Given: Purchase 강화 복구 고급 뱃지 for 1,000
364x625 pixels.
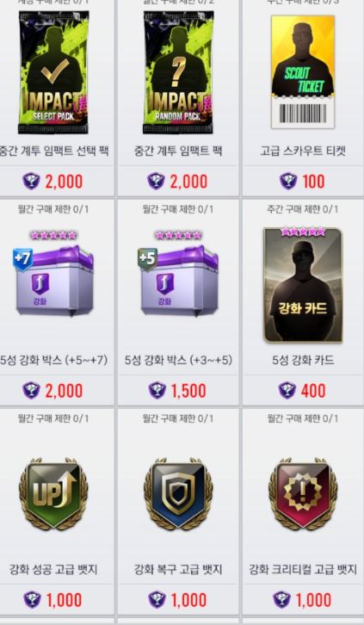Looking at the screenshot, I should click(178, 600).
